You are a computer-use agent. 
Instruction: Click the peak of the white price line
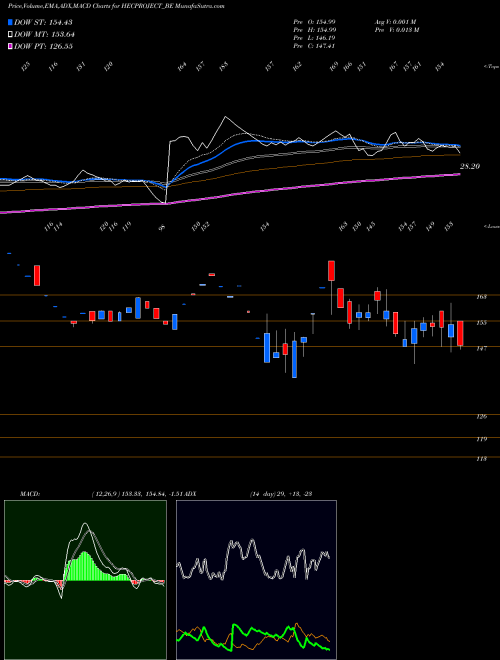click(225, 117)
